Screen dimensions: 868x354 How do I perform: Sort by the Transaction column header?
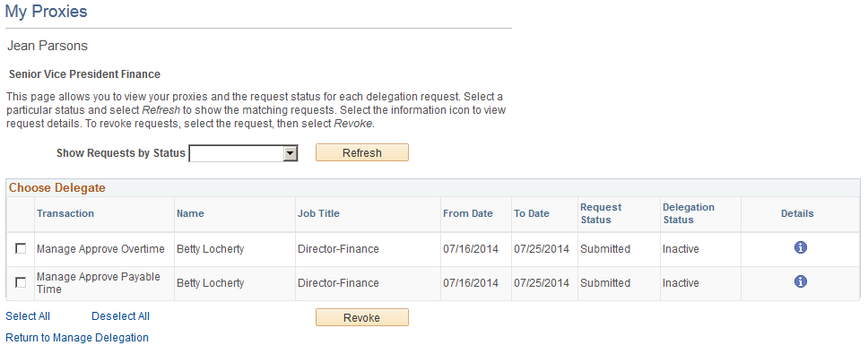click(x=65, y=213)
